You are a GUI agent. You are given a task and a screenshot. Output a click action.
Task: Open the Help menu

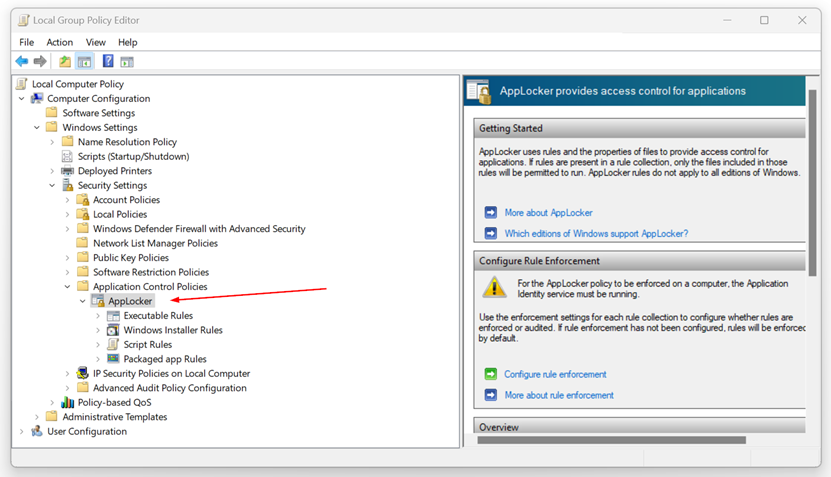click(127, 42)
